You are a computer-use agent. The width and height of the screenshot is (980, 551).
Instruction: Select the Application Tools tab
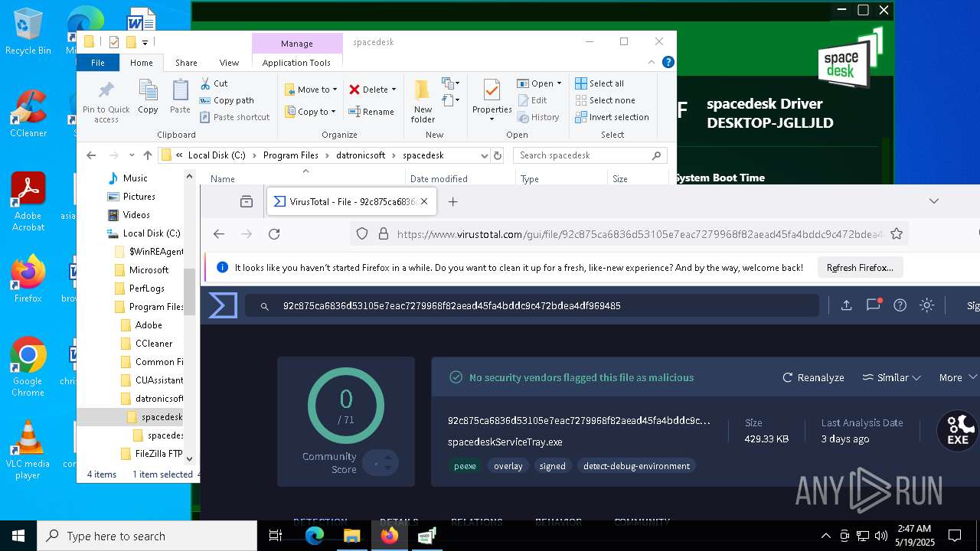tap(296, 63)
